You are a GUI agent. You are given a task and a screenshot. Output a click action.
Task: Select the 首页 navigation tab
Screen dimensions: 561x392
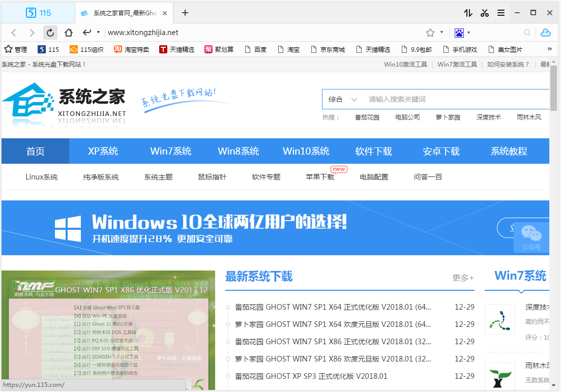(x=35, y=152)
